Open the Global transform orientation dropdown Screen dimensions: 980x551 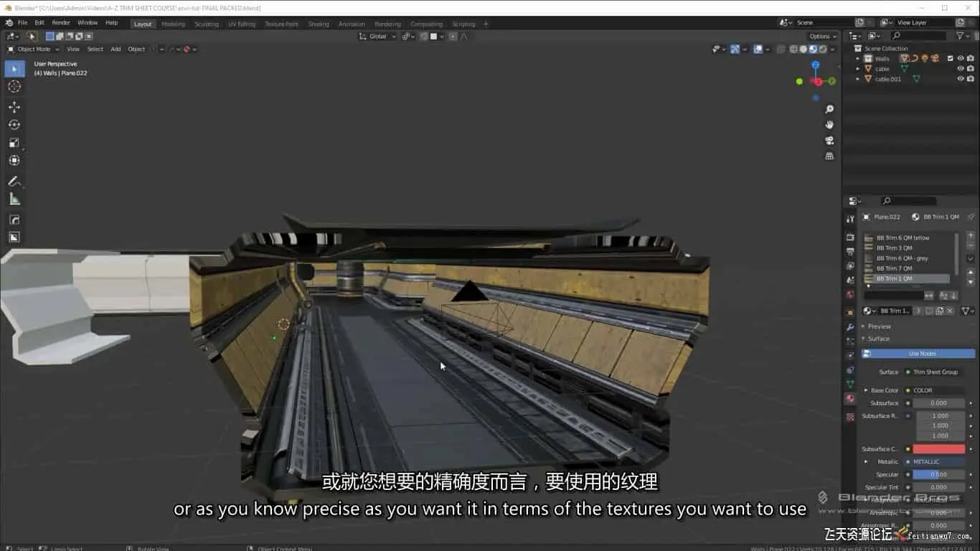point(377,37)
